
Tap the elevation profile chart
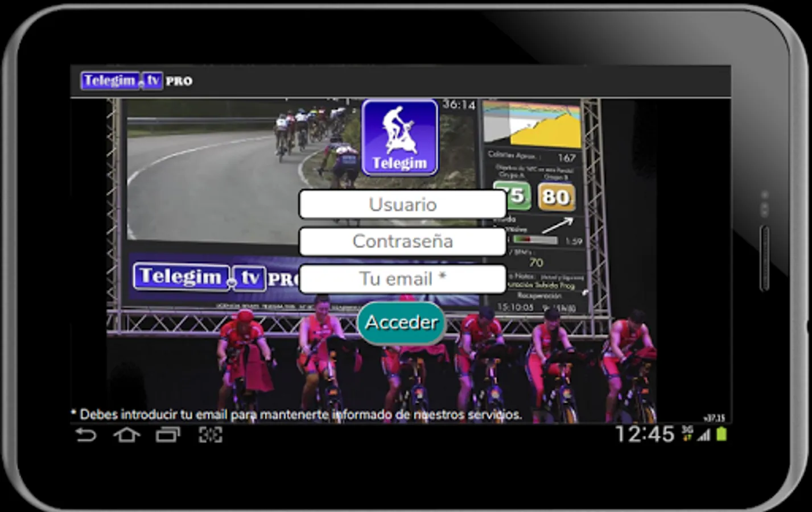click(x=531, y=124)
